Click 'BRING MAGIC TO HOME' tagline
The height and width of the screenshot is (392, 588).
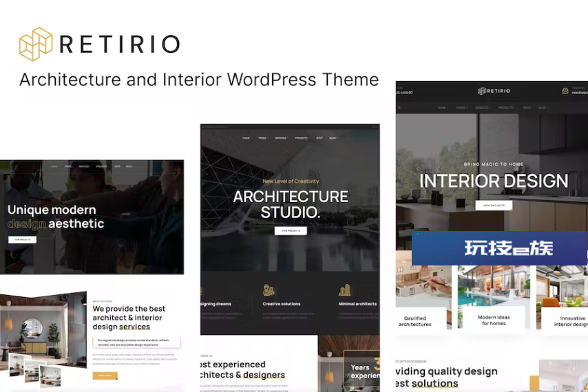(494, 164)
